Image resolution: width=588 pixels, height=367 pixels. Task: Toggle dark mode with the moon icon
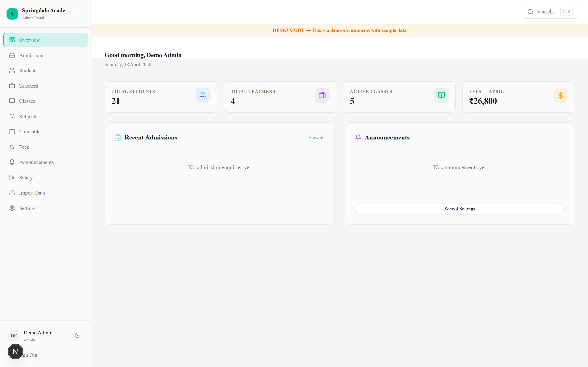77,335
